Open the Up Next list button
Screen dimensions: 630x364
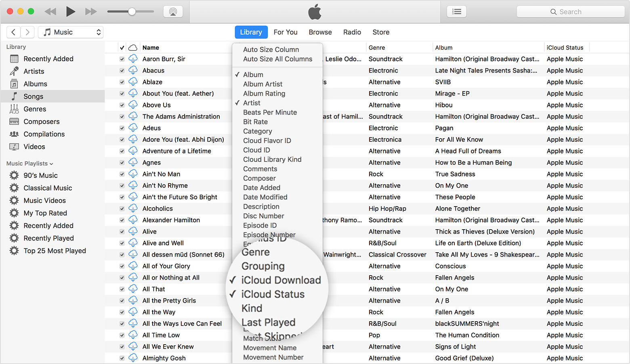[x=457, y=12]
